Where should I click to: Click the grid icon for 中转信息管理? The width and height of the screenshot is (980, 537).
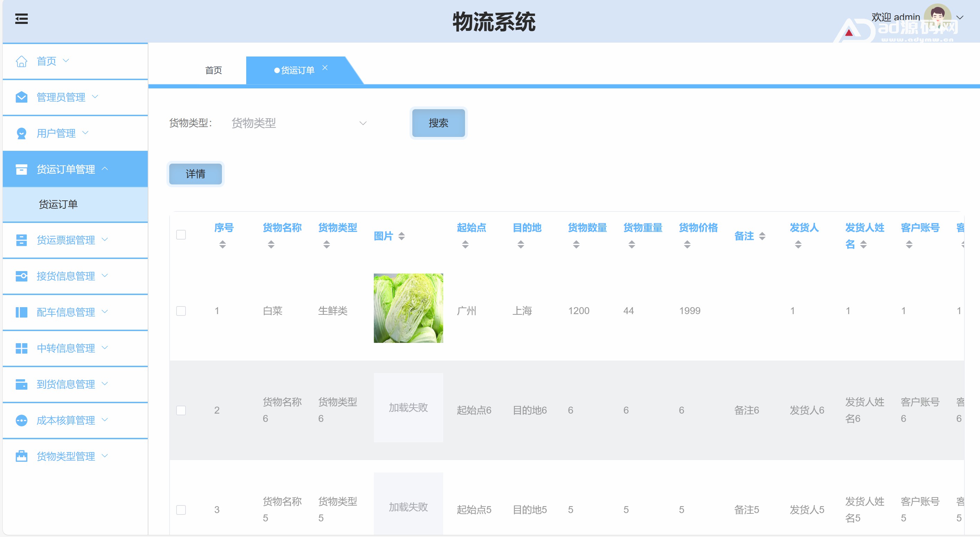pyautogui.click(x=21, y=348)
